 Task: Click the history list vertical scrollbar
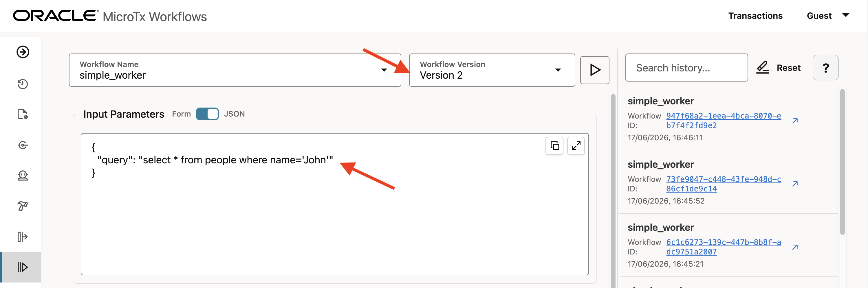coord(842,162)
